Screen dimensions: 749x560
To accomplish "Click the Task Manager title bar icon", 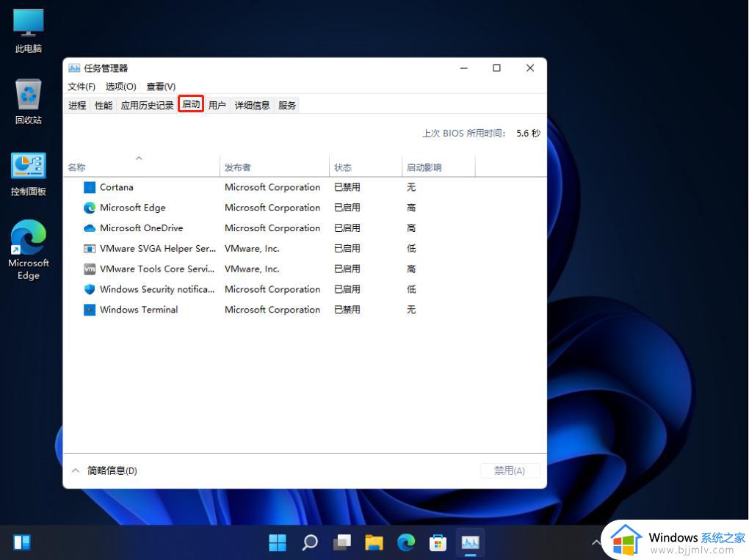I will [74, 68].
